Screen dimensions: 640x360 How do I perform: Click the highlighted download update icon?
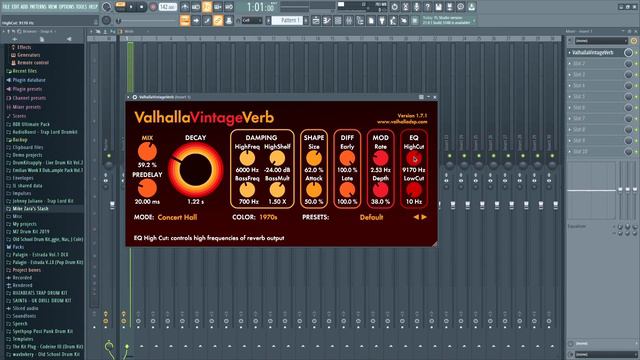click(471, 7)
